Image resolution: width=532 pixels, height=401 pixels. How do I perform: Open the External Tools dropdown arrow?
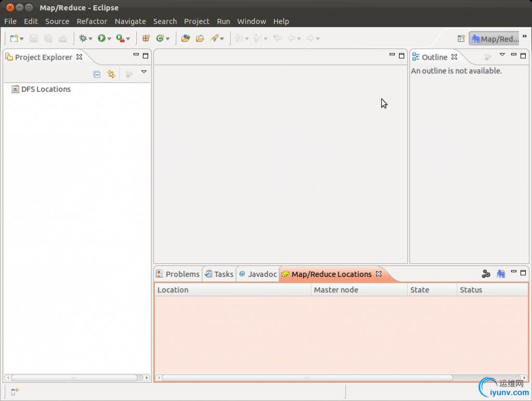128,38
